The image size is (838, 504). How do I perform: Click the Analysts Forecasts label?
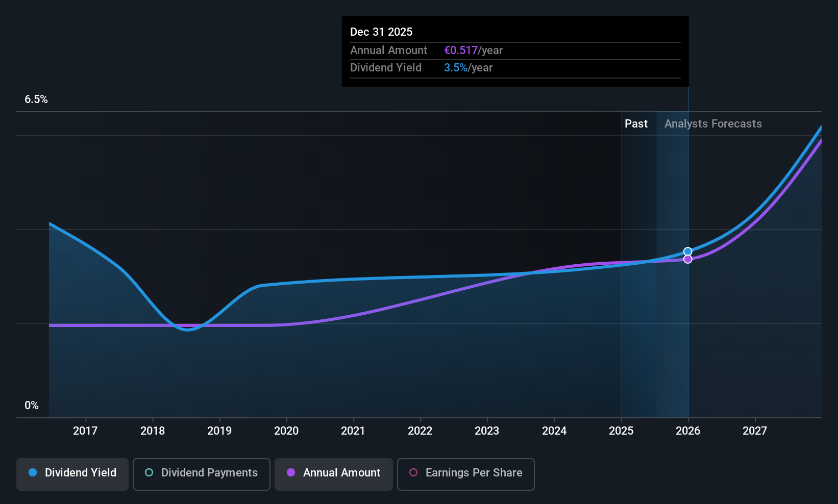coord(713,124)
